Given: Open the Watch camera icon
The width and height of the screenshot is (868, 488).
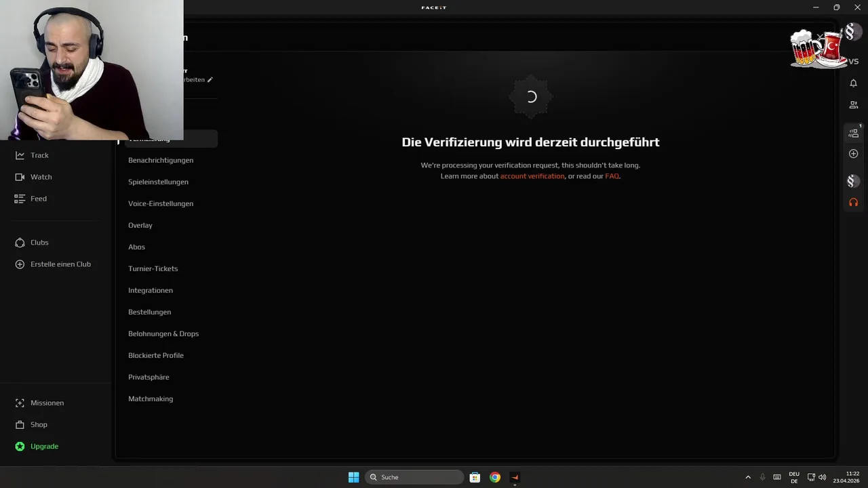Looking at the screenshot, I should 20,177.
